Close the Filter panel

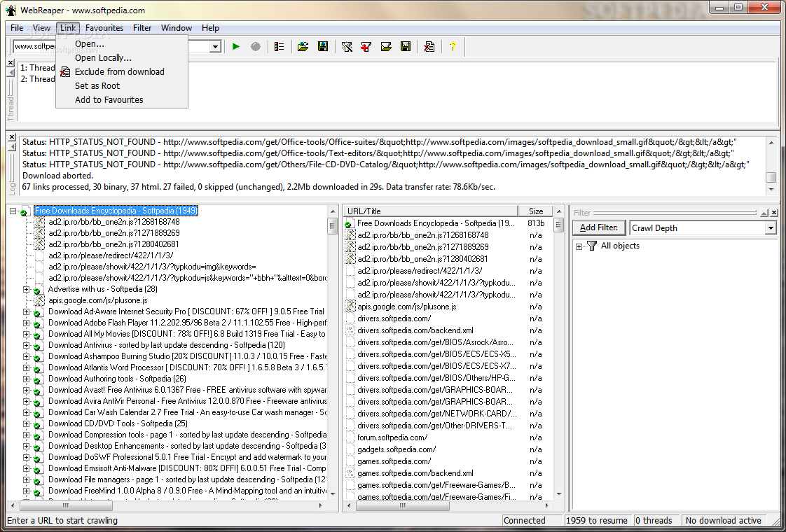774,213
